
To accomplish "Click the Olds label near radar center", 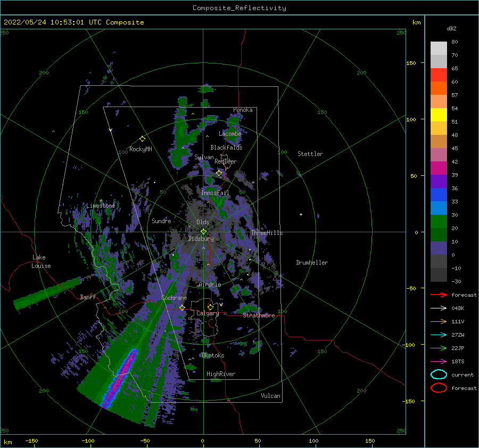I will pyautogui.click(x=203, y=222).
